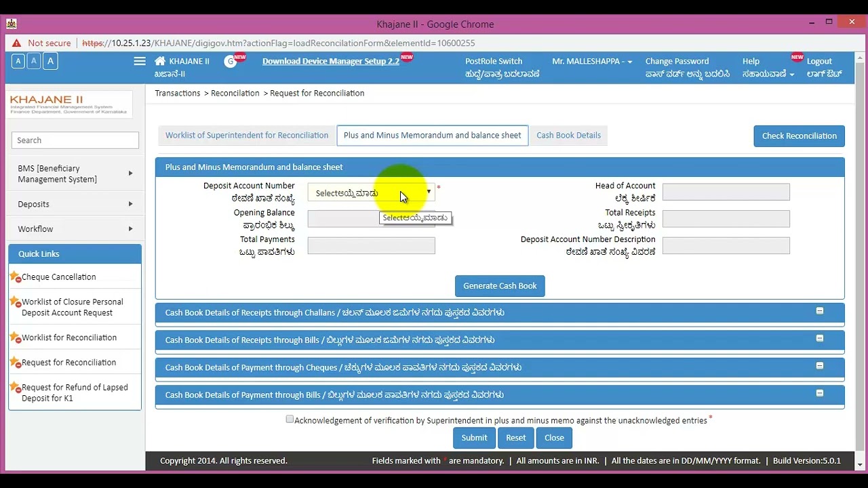Click the sidebar Search field
868x488 pixels.
point(75,140)
